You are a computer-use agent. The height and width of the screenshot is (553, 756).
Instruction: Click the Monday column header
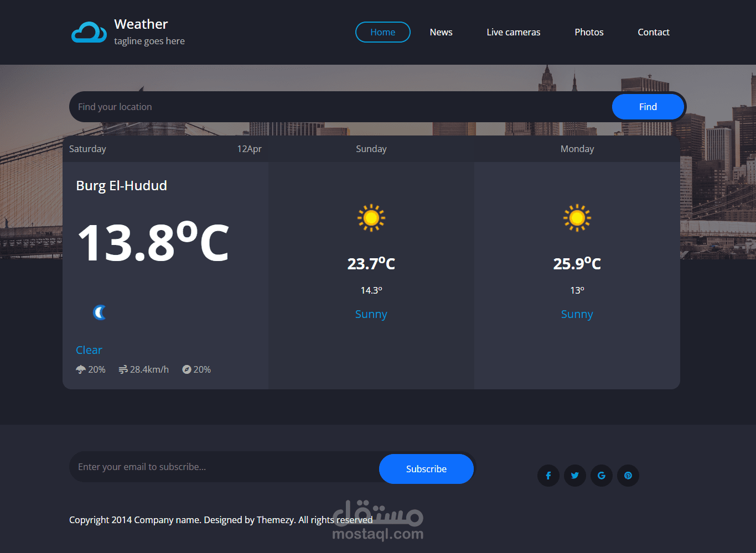point(577,149)
